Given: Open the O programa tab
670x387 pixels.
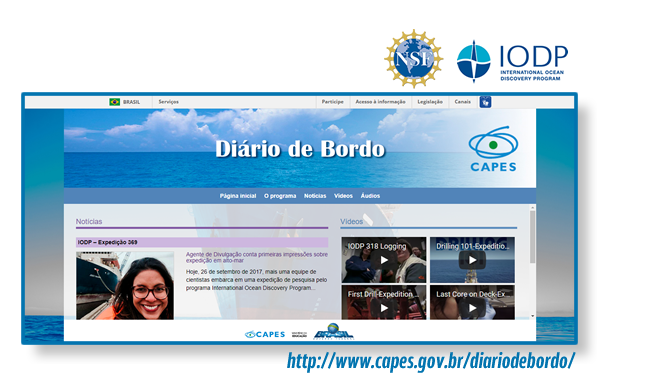Looking at the screenshot, I should pyautogui.click(x=280, y=196).
